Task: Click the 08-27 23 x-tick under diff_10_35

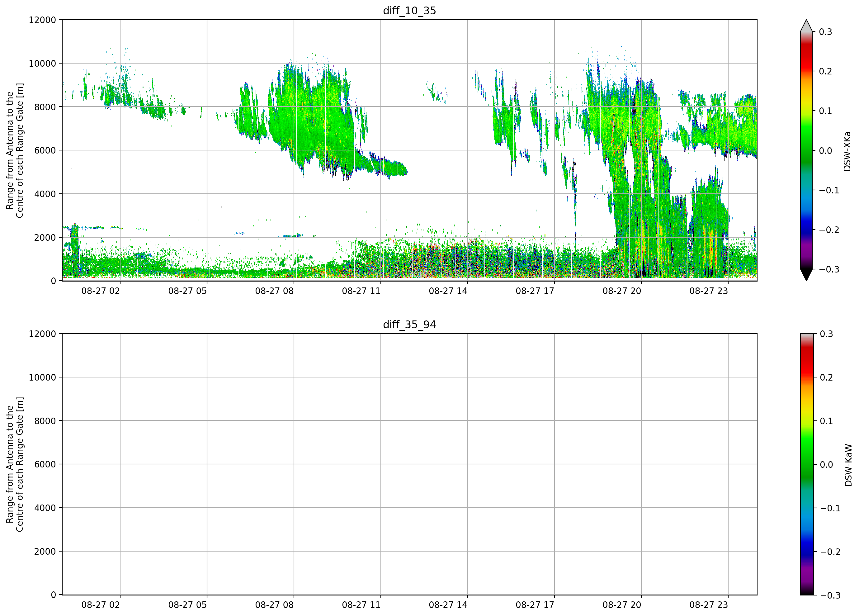Action: tap(709, 291)
